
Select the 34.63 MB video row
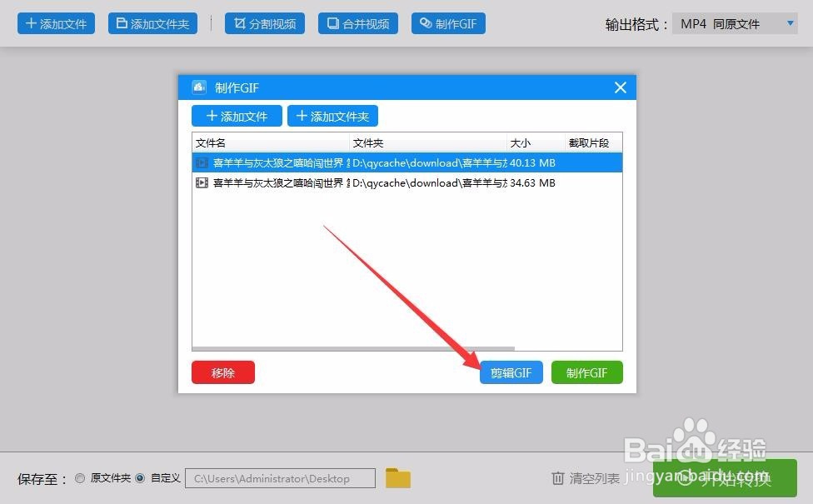coord(407,183)
